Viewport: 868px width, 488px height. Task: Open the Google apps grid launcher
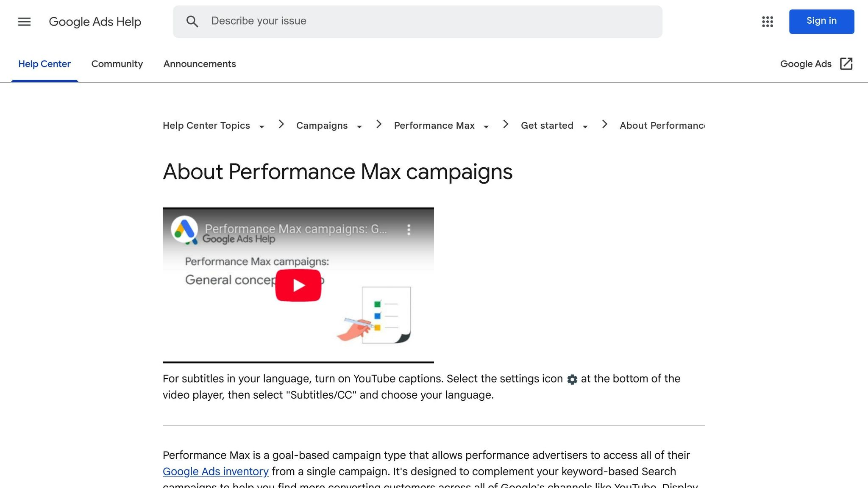pos(768,22)
